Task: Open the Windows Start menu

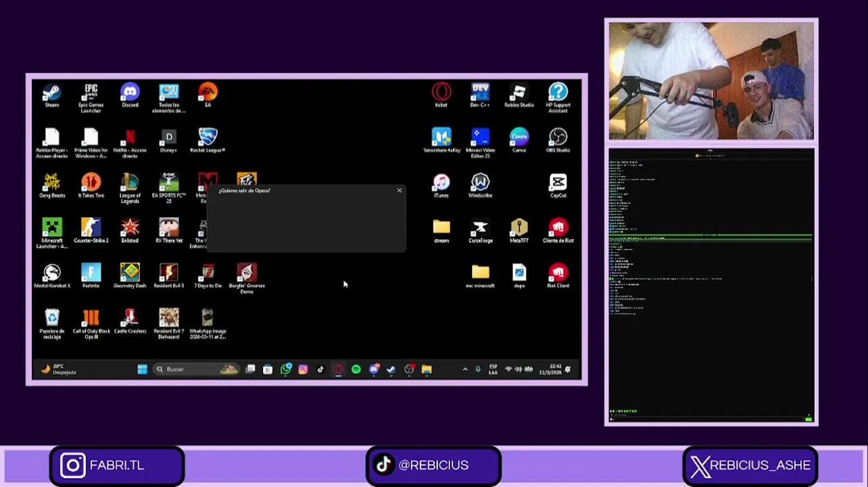Action: tap(142, 369)
